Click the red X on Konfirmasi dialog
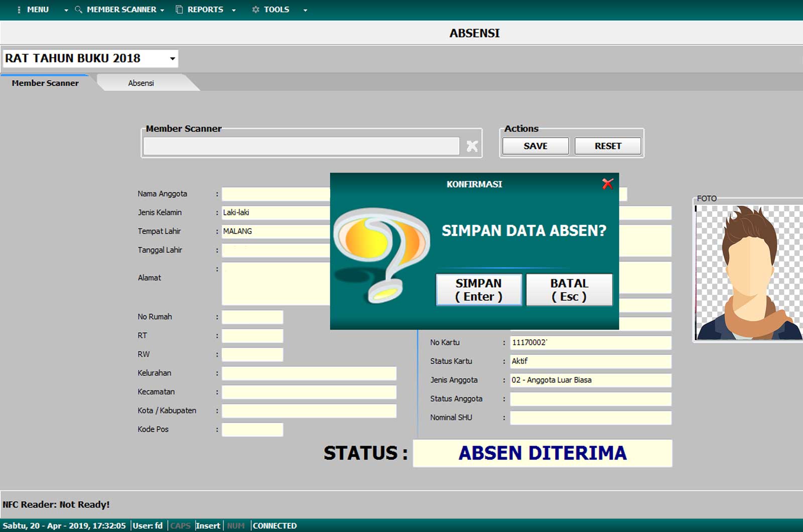803x532 pixels. tap(607, 184)
